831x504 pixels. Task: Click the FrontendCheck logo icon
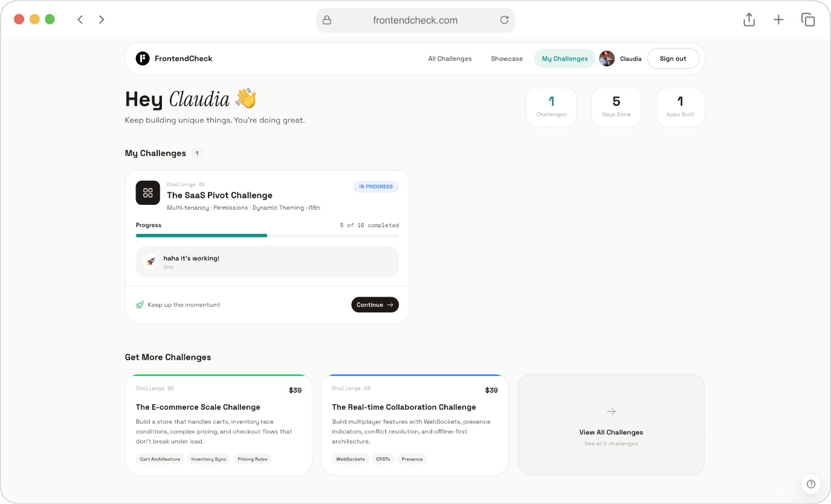(x=142, y=58)
